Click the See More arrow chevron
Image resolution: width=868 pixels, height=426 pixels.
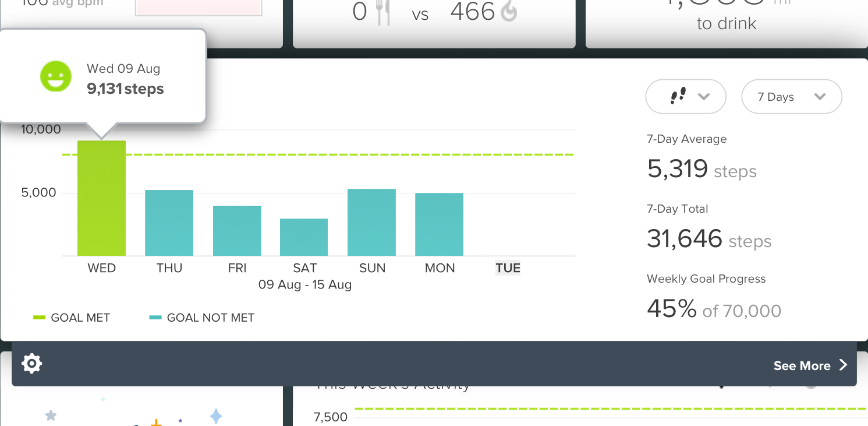tap(842, 365)
